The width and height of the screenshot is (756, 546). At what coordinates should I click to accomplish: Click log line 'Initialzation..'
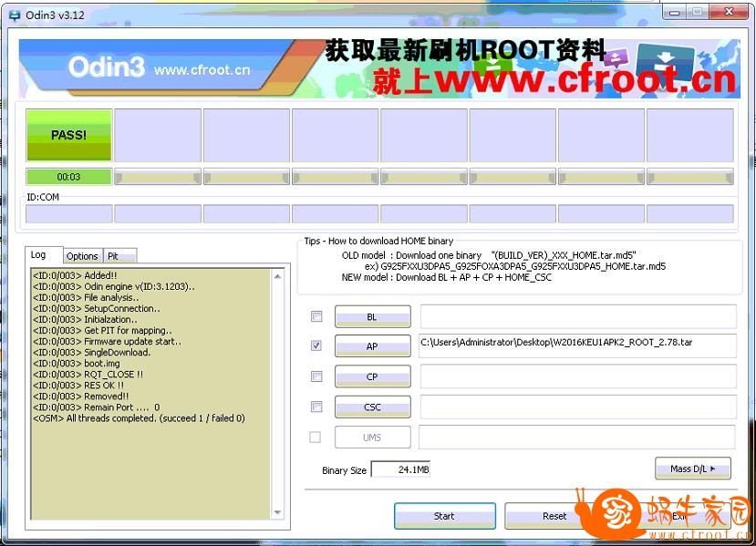pos(85,320)
